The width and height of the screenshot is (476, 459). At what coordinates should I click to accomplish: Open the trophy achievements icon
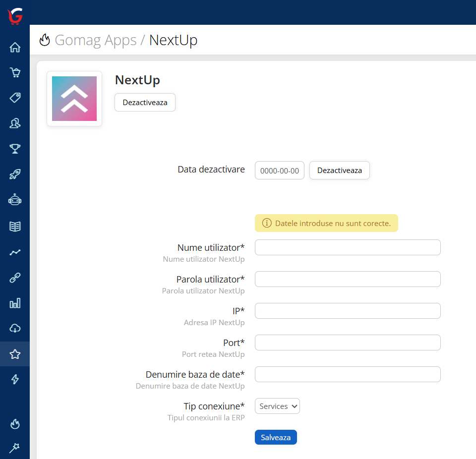(15, 149)
